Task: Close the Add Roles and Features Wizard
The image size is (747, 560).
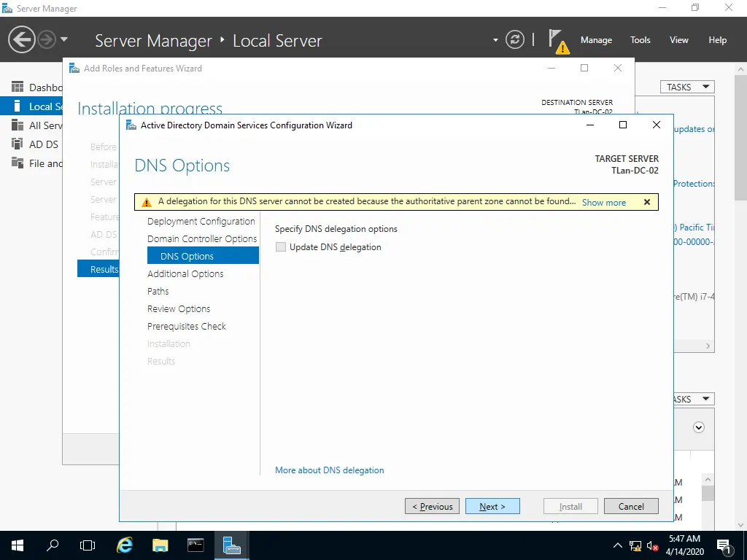Action: [617, 68]
